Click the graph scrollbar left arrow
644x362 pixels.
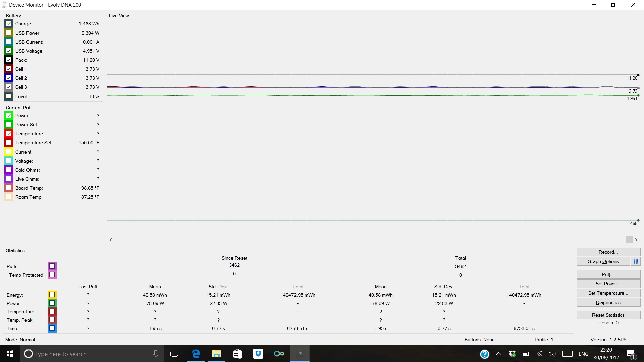pyautogui.click(x=111, y=240)
